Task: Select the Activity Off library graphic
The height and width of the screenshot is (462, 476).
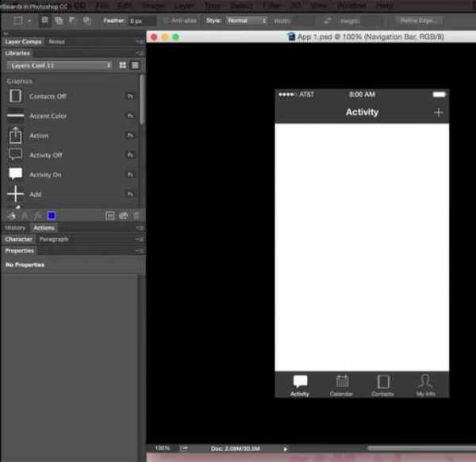Action: point(71,155)
